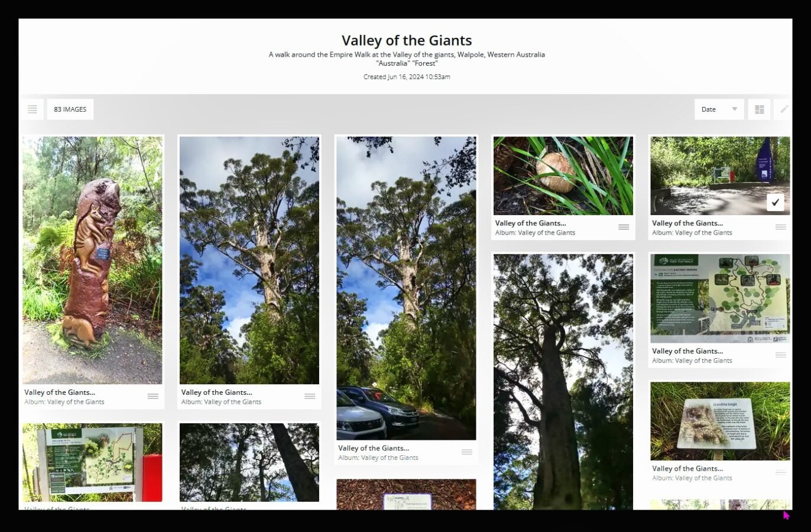Open the Tree Top Walk map thumbnail
The image size is (811, 532).
(x=720, y=299)
